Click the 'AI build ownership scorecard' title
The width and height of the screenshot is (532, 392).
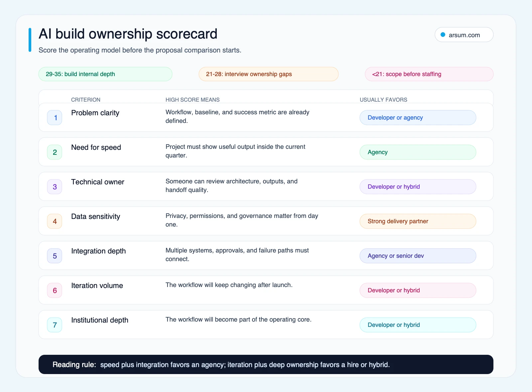pyautogui.click(x=128, y=34)
